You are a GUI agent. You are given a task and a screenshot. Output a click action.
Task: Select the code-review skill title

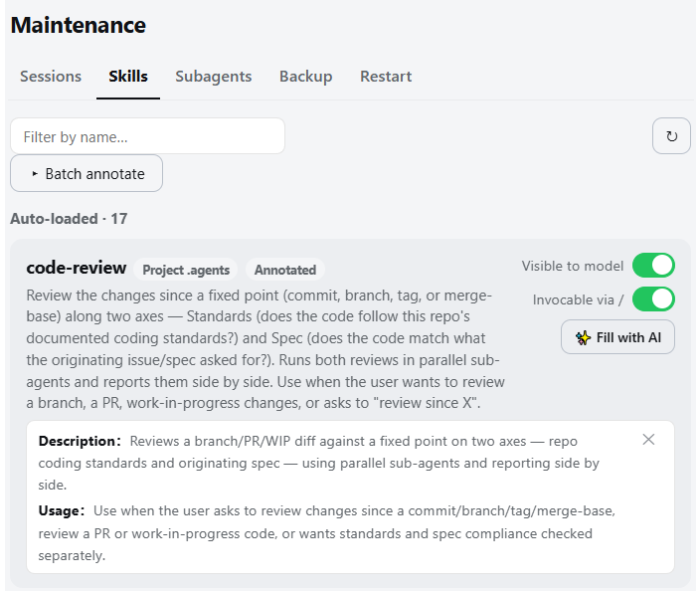(x=77, y=268)
